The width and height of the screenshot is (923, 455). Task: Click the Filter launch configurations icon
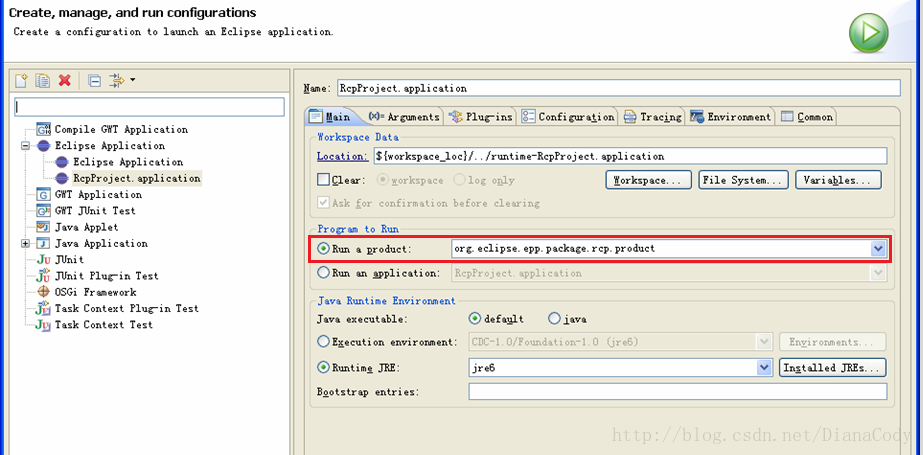[x=117, y=80]
